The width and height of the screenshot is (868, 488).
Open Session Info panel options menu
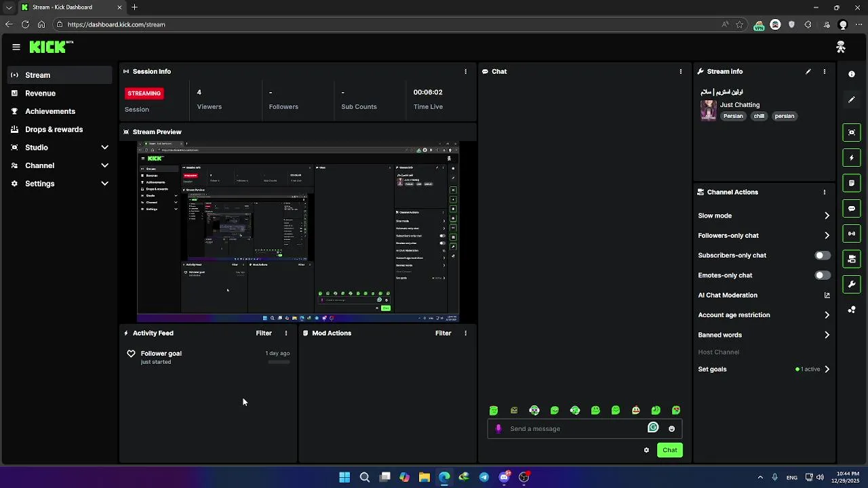point(465,71)
